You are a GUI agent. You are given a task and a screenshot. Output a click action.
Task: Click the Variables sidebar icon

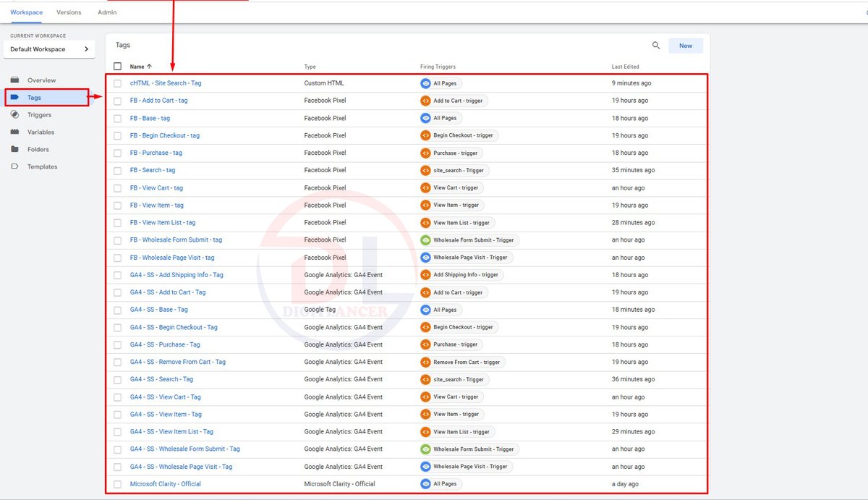click(14, 132)
